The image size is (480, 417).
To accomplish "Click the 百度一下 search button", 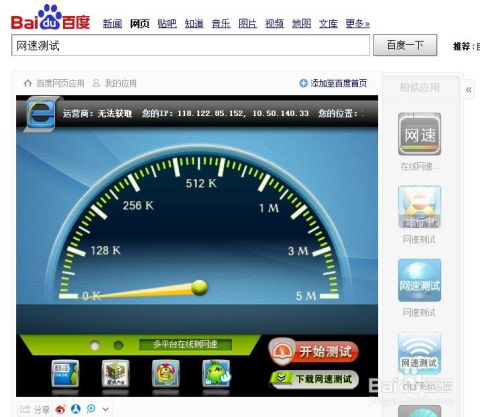I will tap(405, 45).
